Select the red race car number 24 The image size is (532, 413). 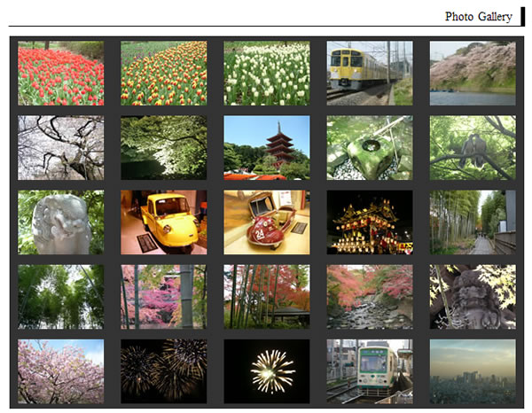point(266,222)
